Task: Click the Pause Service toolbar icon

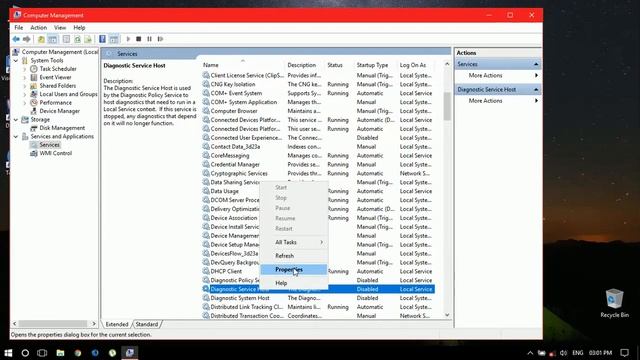Action: (x=149, y=39)
